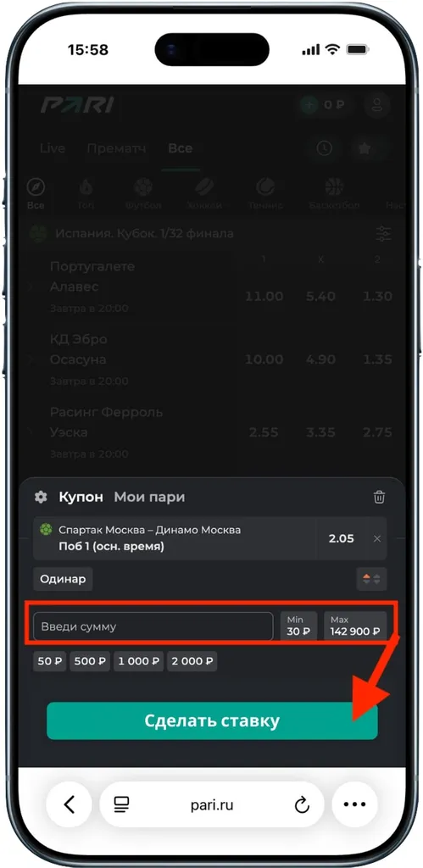Open Одинар bet type dropdown
423x868 pixels.
coord(63,580)
